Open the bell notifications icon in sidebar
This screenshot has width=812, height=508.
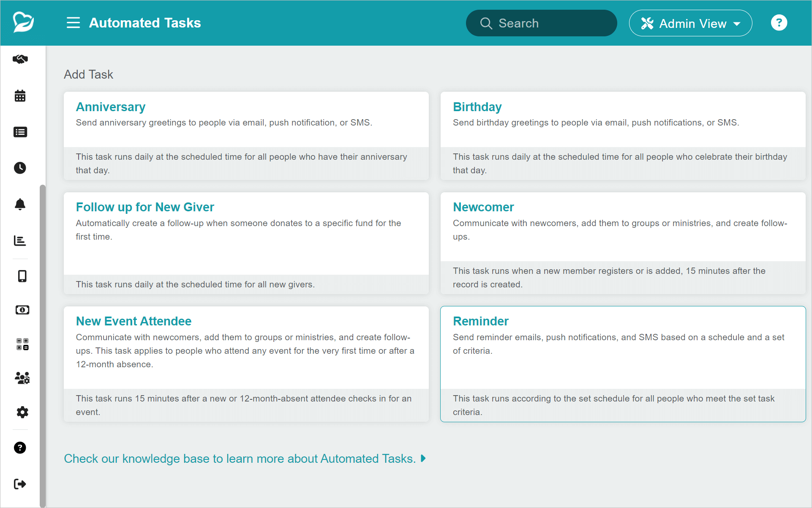20,204
